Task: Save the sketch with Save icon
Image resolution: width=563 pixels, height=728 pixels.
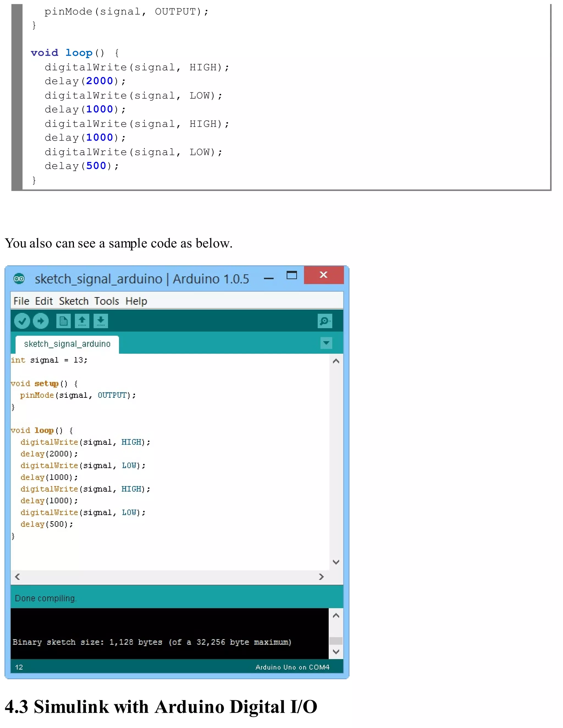Action: click(x=101, y=321)
